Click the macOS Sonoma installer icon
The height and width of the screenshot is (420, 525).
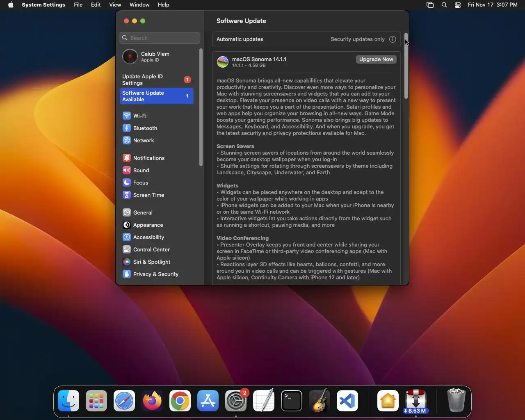(223, 62)
